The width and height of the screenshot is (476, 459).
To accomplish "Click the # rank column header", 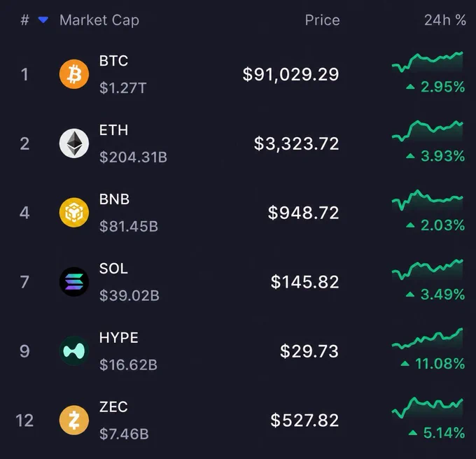I will pos(24,20).
